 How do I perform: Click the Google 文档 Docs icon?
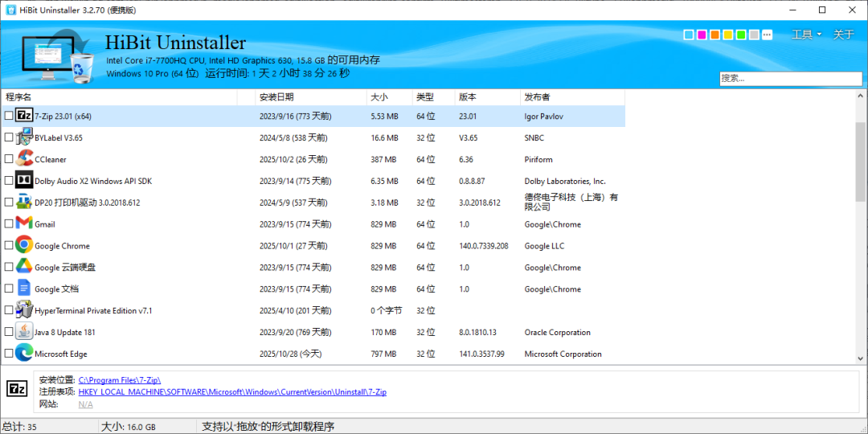point(24,289)
